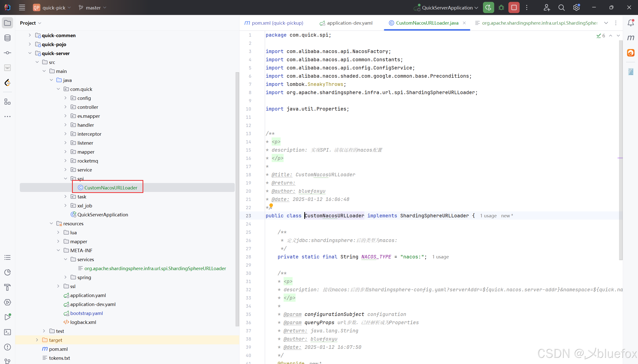This screenshot has width=638, height=364.
Task: Open bootstrap.yaml in the project tree
Action: pos(86,313)
